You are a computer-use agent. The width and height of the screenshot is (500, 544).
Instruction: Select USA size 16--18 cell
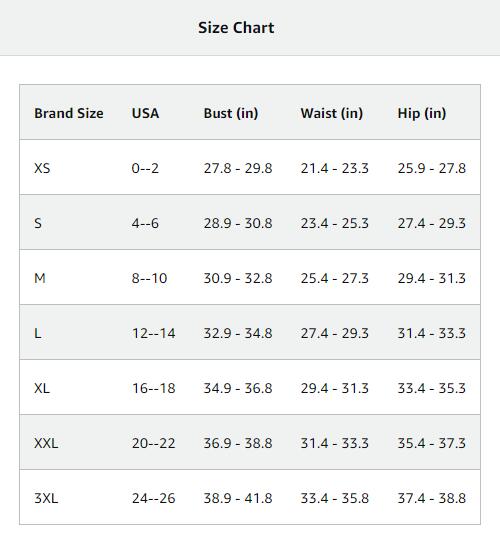pyautogui.click(x=153, y=388)
